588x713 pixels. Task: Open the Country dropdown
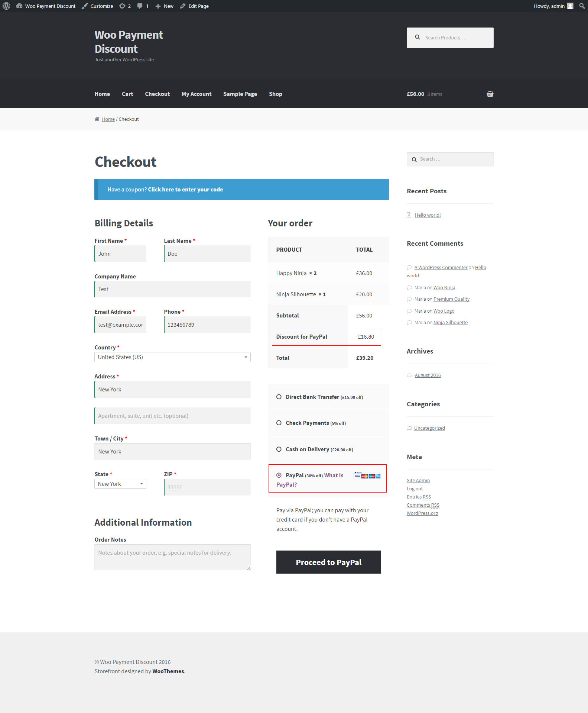[x=172, y=357]
